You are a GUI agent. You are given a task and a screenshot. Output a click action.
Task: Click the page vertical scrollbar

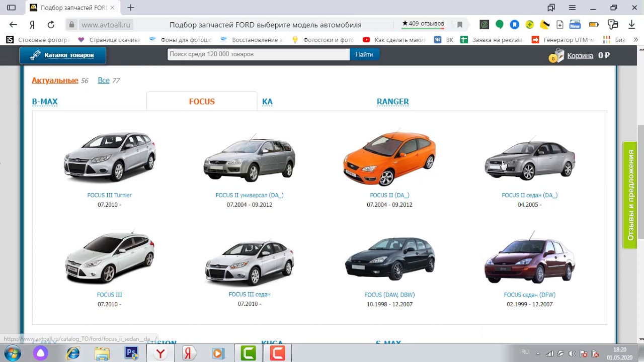pyautogui.click(x=640, y=181)
